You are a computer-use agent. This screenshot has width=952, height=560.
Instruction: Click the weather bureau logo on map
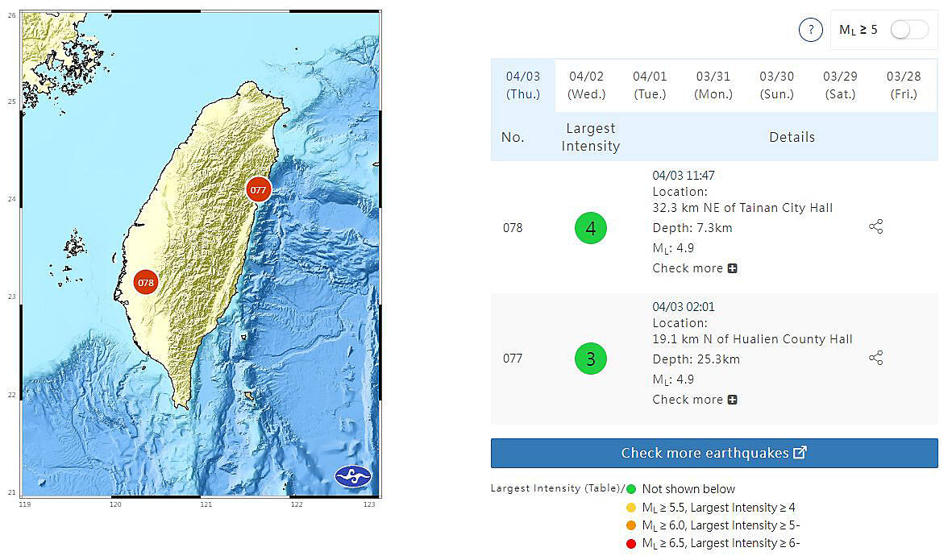click(x=353, y=476)
